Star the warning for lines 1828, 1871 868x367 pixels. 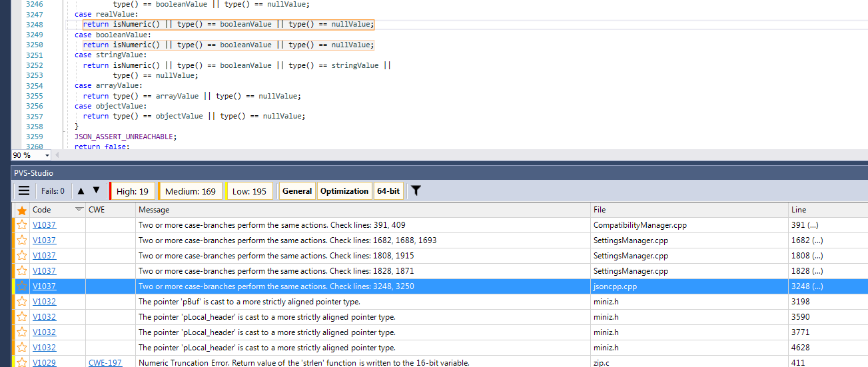22,271
